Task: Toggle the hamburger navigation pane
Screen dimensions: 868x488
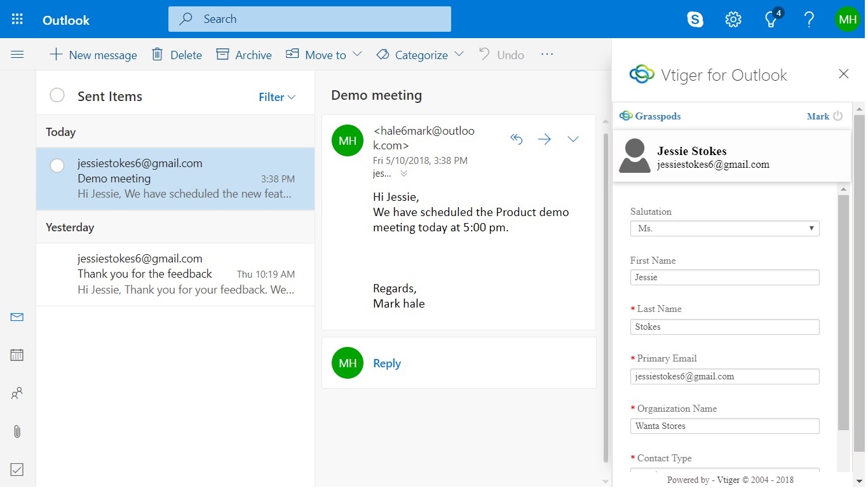Action: pyautogui.click(x=17, y=55)
